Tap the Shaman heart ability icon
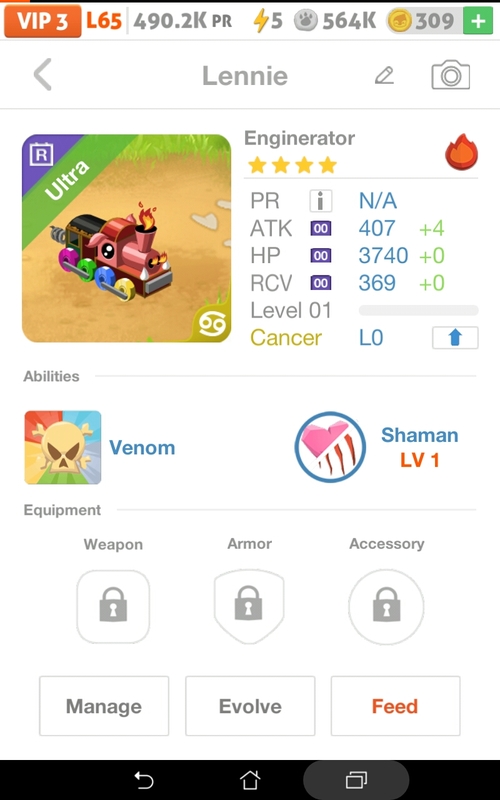 pos(330,447)
